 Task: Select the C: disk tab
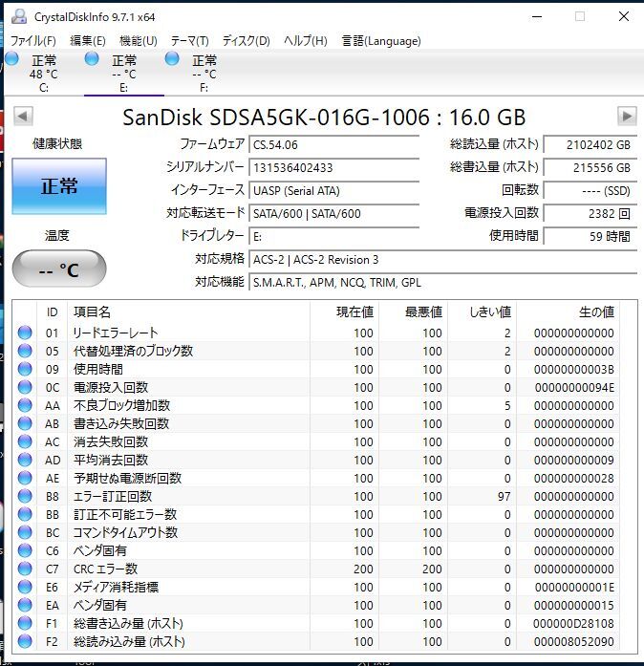pos(44,73)
